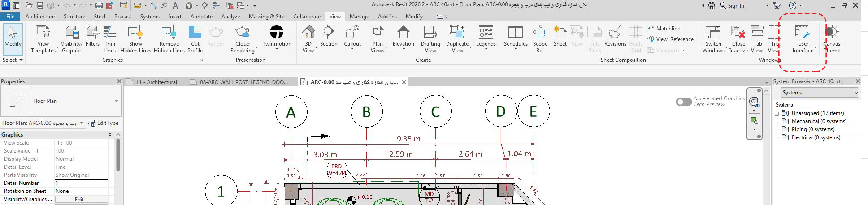This screenshot has height=205, width=868.
Task: Click the Visibility/Graphics Edit button
Action: [81, 199]
